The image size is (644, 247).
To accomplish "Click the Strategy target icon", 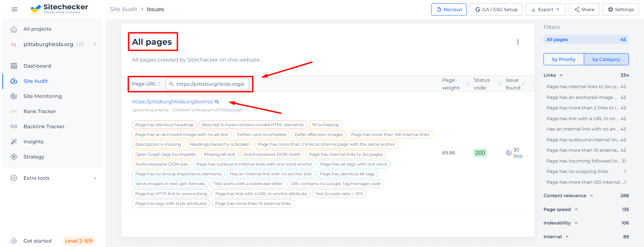I will [x=14, y=157].
